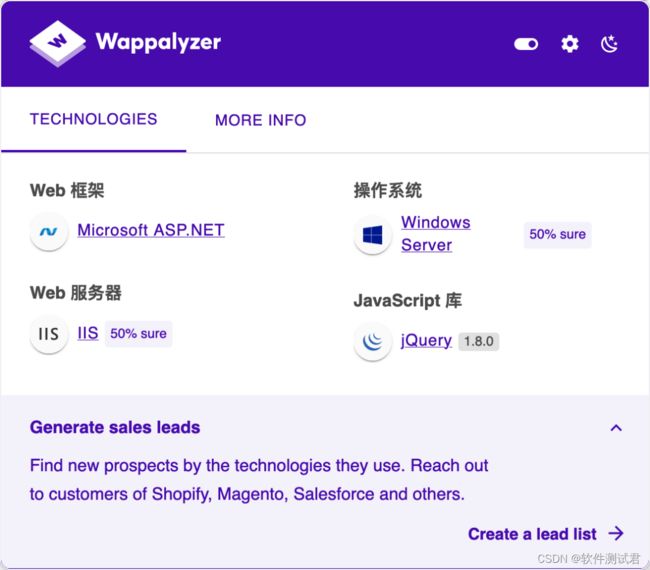
Task: Click the Windows Server logo icon
Action: (373, 235)
